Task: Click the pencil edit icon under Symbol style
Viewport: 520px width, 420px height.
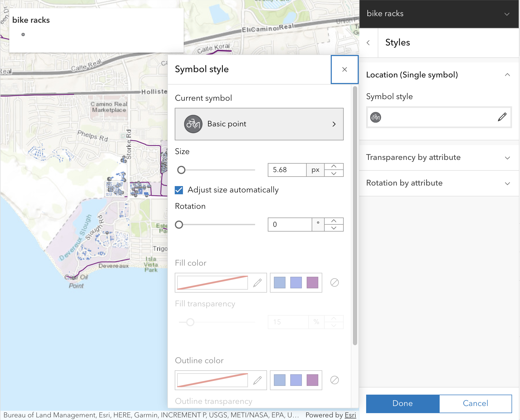Action: click(502, 117)
